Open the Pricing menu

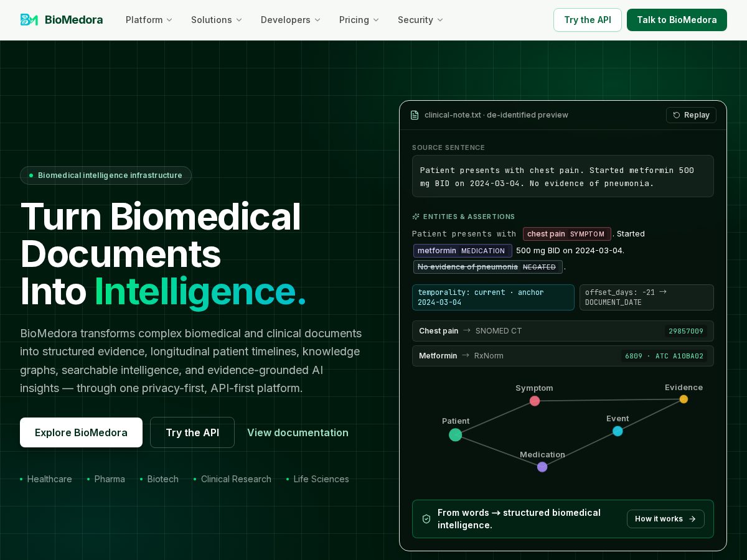(x=359, y=20)
